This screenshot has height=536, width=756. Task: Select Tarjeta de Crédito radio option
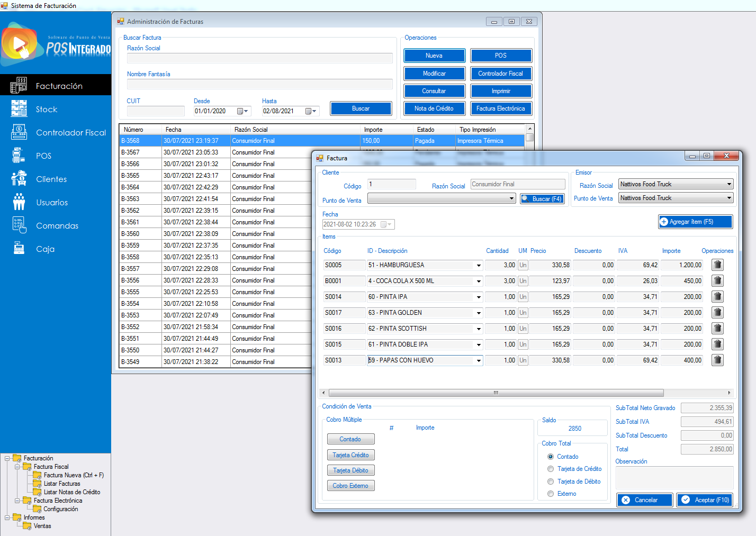pos(551,469)
